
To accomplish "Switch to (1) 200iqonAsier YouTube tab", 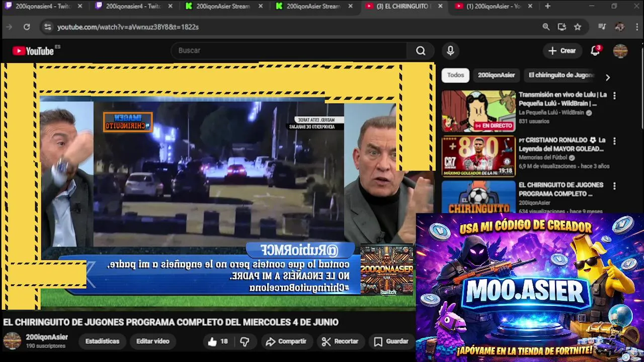I will tap(493, 6).
